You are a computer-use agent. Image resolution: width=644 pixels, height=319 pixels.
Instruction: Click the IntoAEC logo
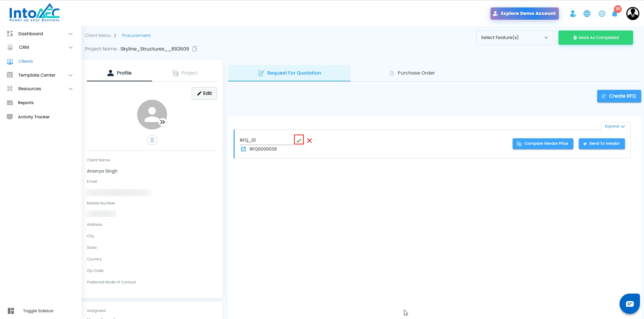point(34,13)
